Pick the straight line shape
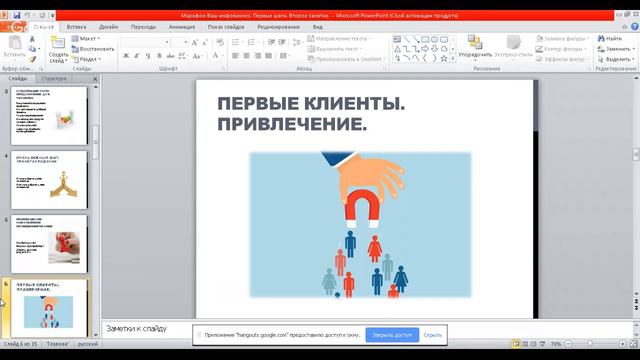This screenshot has width=640, height=360. click(407, 39)
